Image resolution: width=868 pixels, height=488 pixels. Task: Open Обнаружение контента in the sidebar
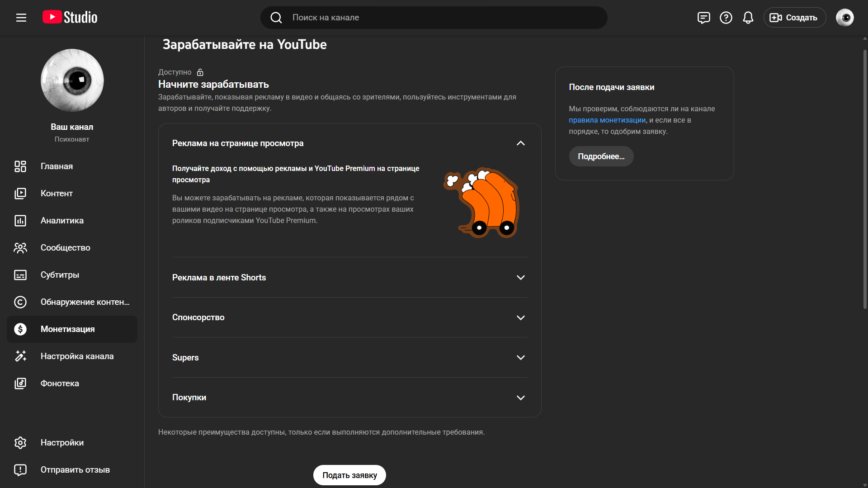coord(72,302)
